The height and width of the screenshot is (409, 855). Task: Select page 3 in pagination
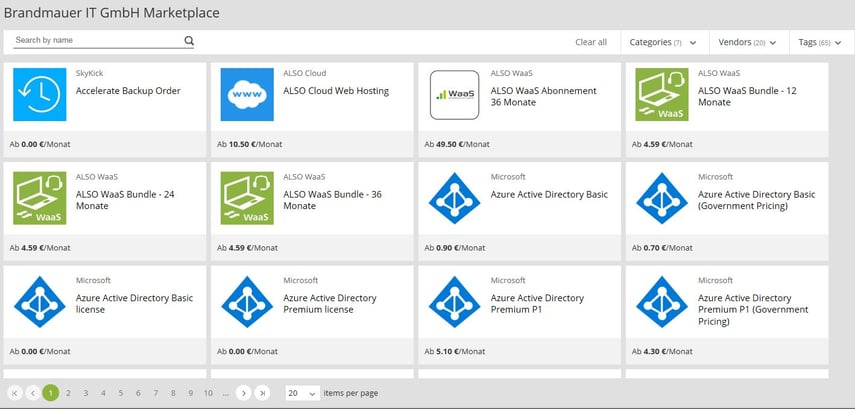pos(86,393)
